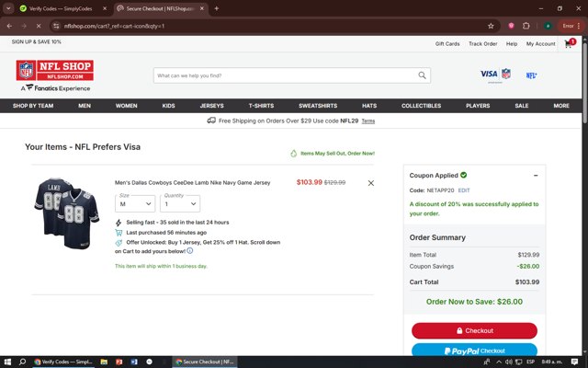
Task: Open the My Account link
Action: (540, 44)
